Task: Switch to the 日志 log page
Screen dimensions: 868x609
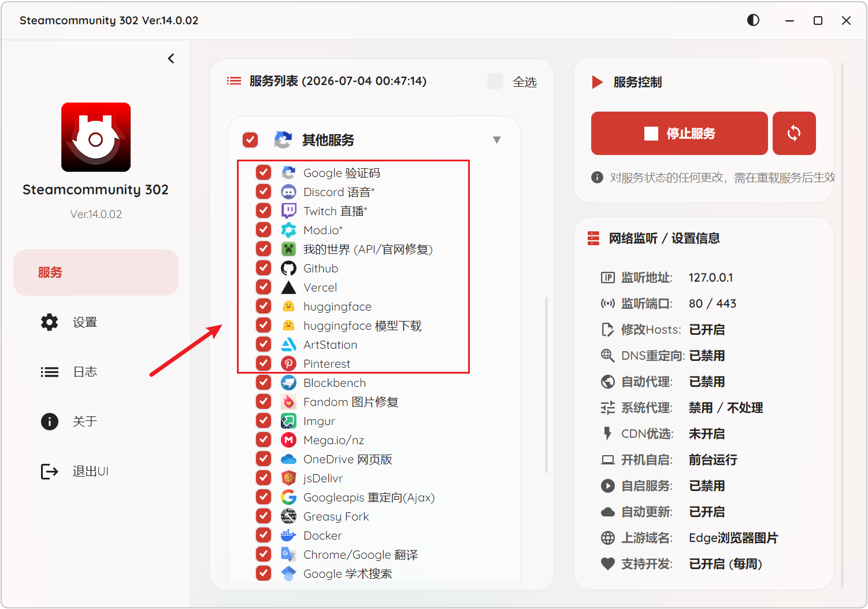Action: [96, 372]
